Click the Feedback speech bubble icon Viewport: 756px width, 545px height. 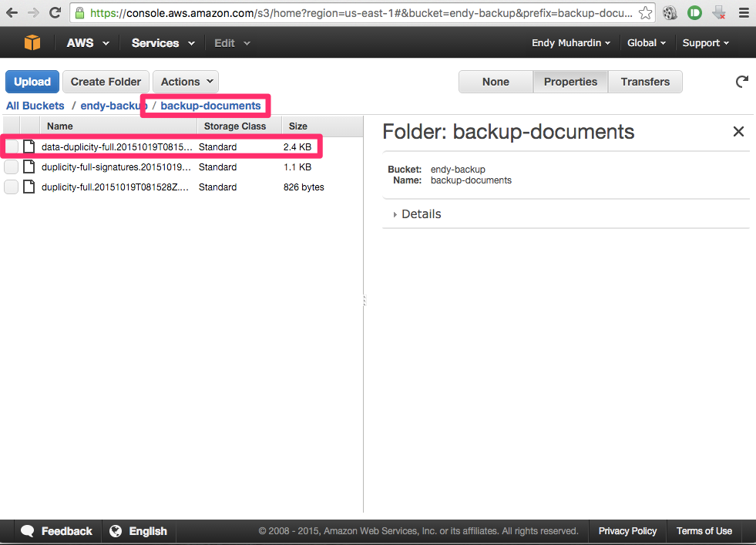pyautogui.click(x=28, y=531)
